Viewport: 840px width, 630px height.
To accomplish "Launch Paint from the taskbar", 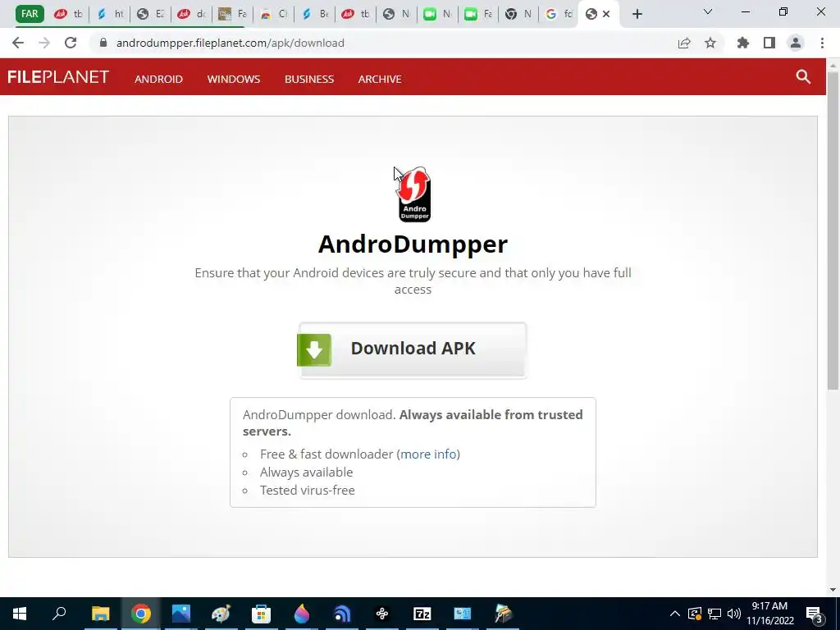I will point(221,614).
